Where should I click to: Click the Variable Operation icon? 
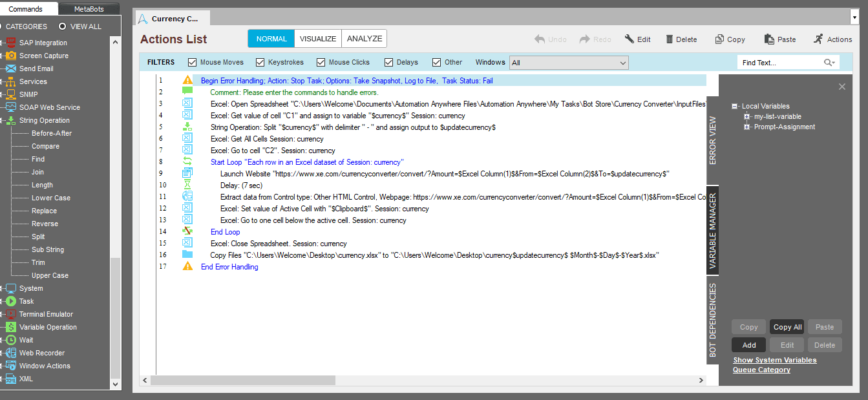[x=10, y=327]
